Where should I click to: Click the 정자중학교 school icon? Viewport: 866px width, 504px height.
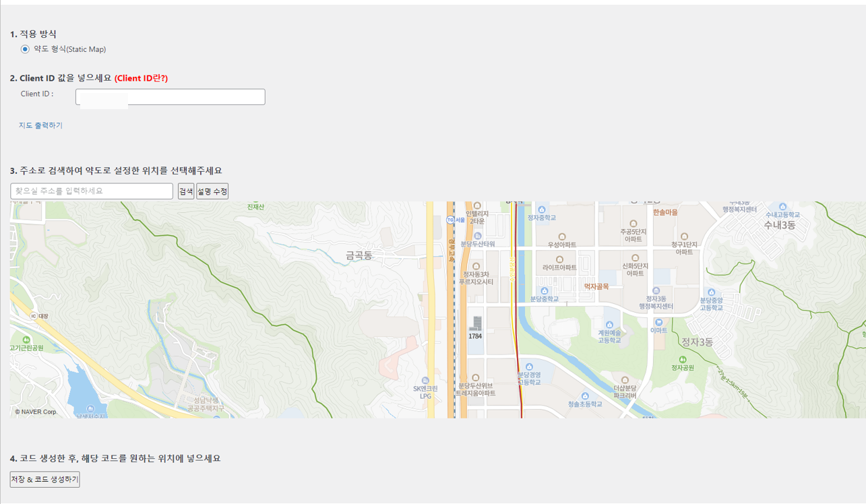(541, 210)
